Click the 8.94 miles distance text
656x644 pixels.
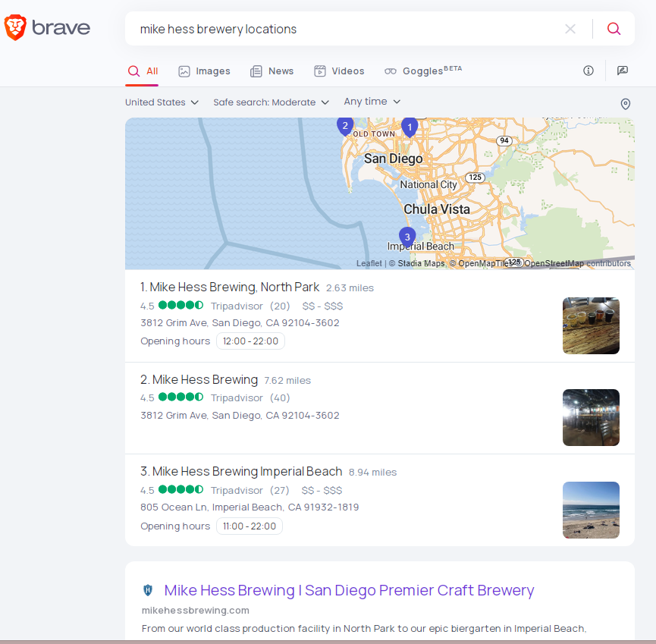pyautogui.click(x=373, y=473)
